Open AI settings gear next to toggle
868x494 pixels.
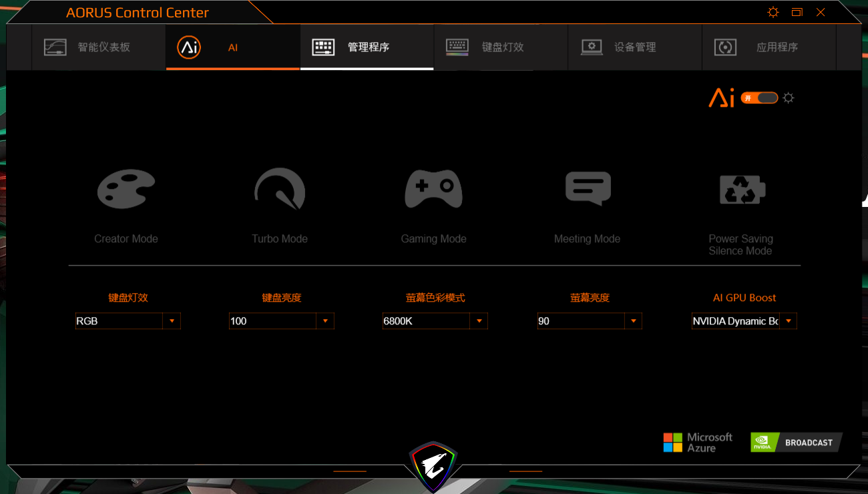(789, 98)
